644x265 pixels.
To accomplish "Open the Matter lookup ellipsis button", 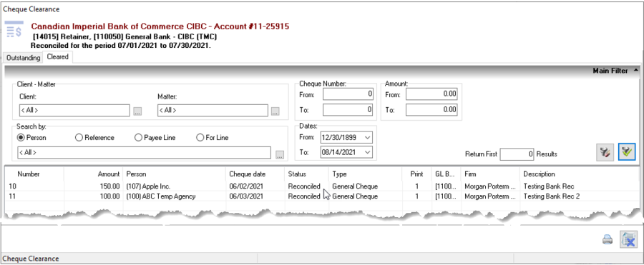I will (275, 111).
